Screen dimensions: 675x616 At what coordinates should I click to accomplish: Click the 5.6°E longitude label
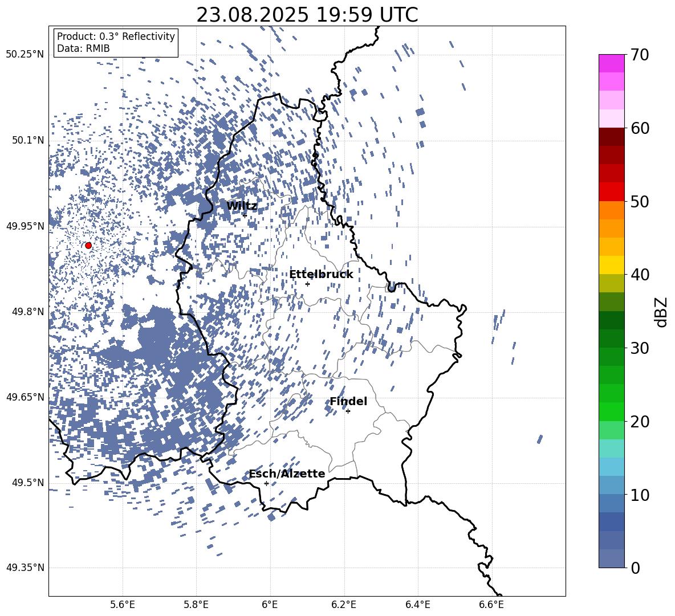click(x=123, y=605)
